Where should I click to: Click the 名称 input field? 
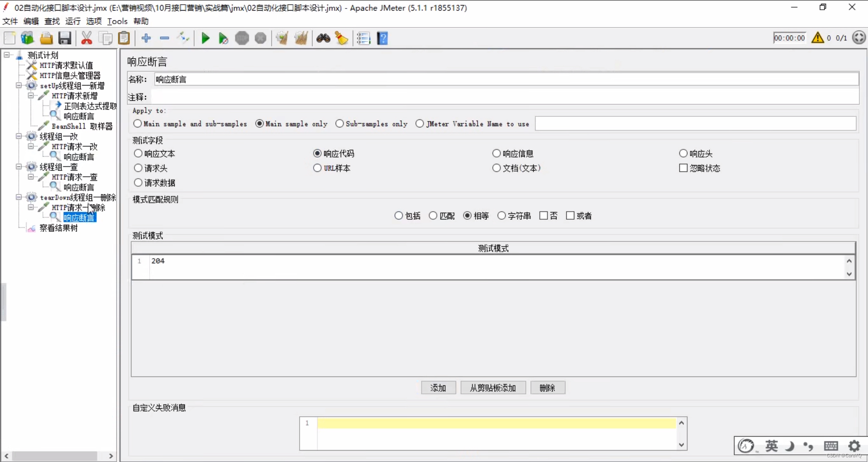[506, 79]
